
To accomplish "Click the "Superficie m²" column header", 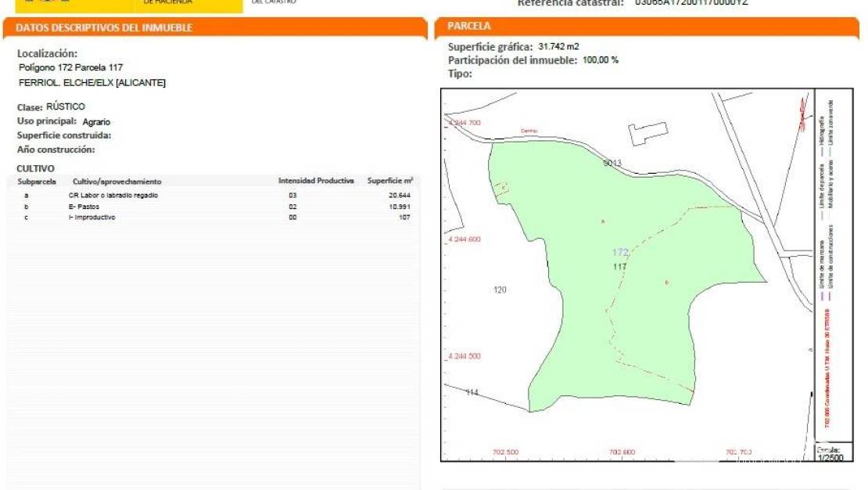I will coord(390,181).
